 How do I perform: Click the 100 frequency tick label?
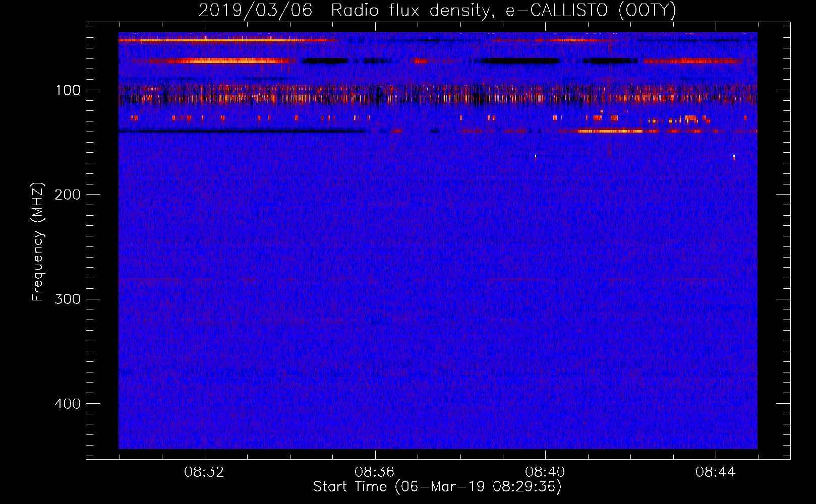(x=68, y=90)
